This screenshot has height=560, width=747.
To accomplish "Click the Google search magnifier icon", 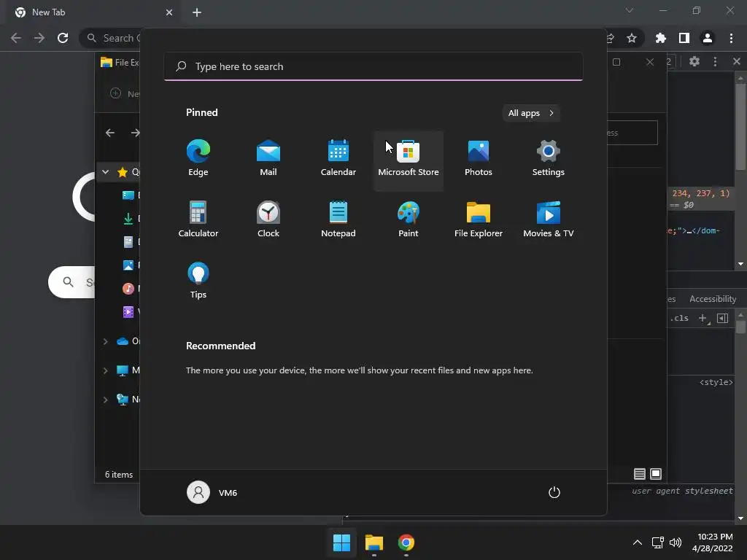I will tap(68, 282).
